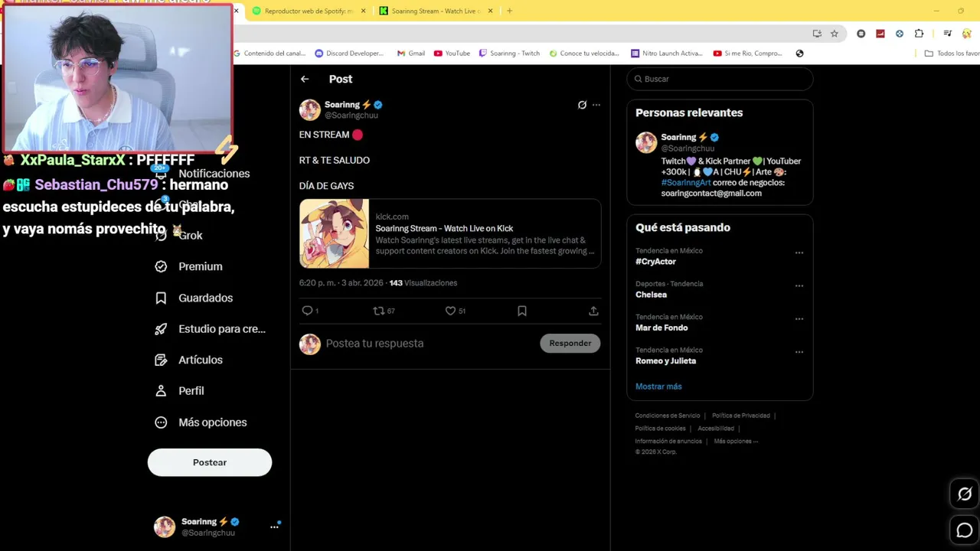Open a new browser tab

coord(510,11)
